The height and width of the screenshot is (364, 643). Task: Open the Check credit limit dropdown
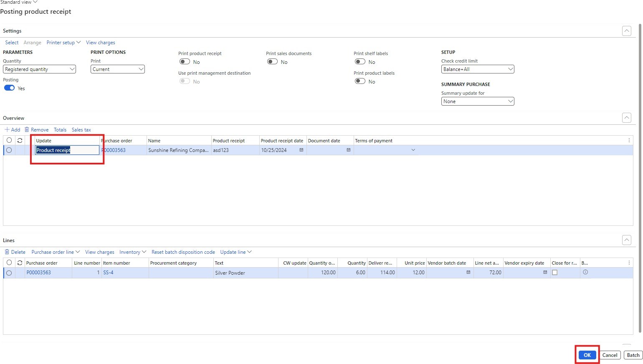[x=477, y=69]
